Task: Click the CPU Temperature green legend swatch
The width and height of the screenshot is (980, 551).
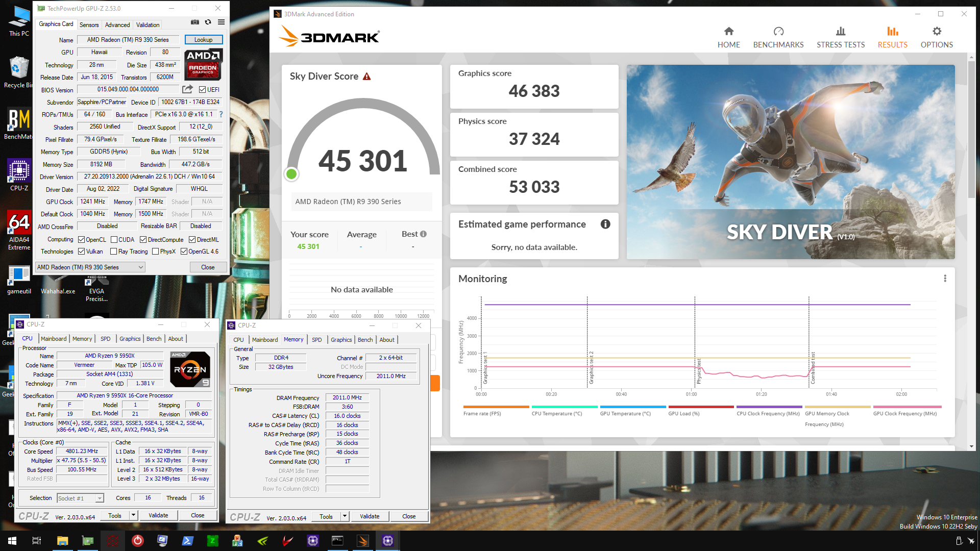Action: [564, 407]
